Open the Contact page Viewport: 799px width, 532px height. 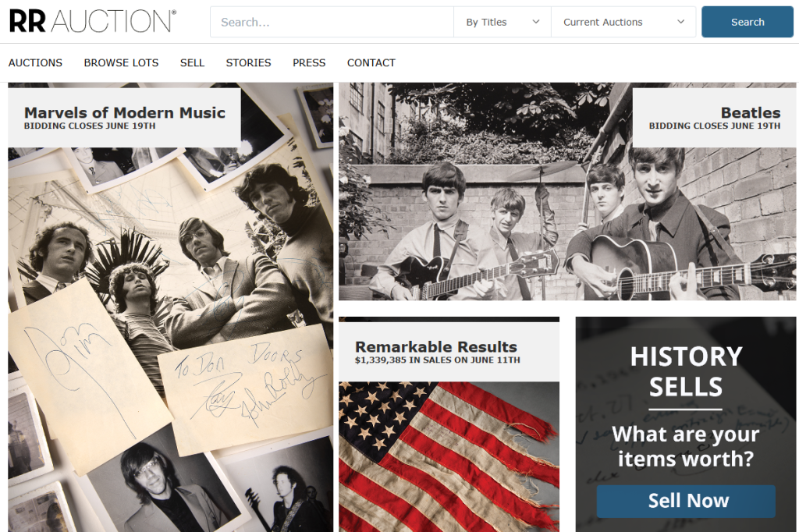pos(371,62)
